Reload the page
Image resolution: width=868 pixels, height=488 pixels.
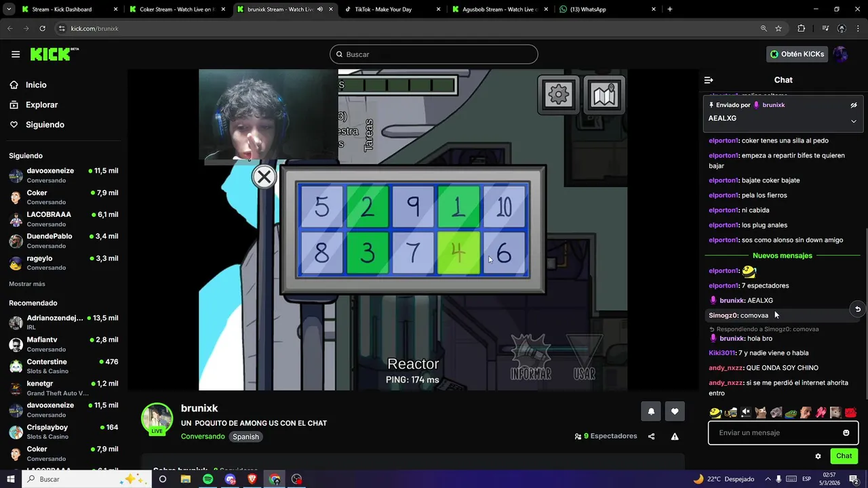point(42,28)
